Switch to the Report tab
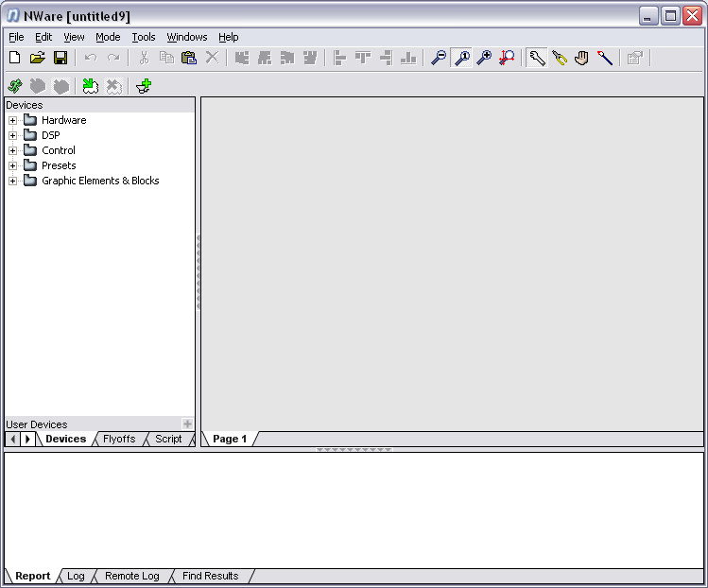 pos(32,577)
